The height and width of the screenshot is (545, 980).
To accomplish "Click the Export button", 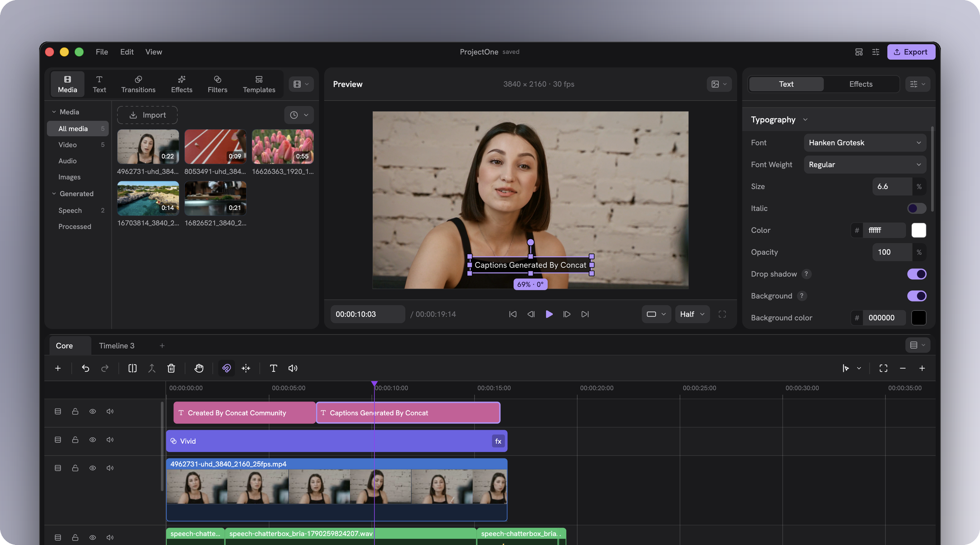I will pyautogui.click(x=910, y=52).
